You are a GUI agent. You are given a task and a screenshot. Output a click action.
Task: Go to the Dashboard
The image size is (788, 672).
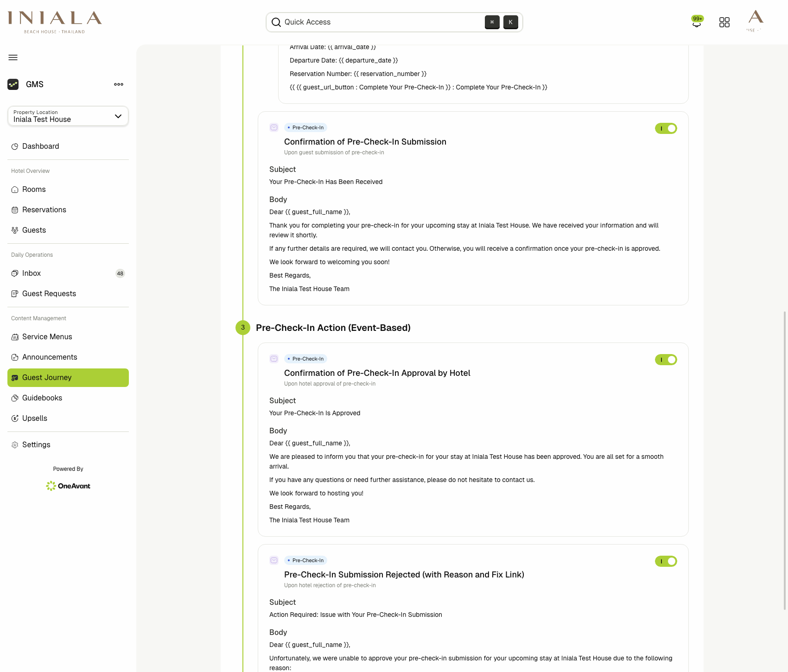point(40,146)
